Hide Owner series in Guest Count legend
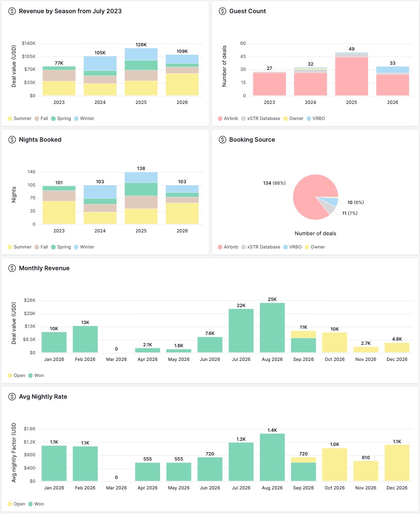The image size is (420, 514). click(x=294, y=118)
